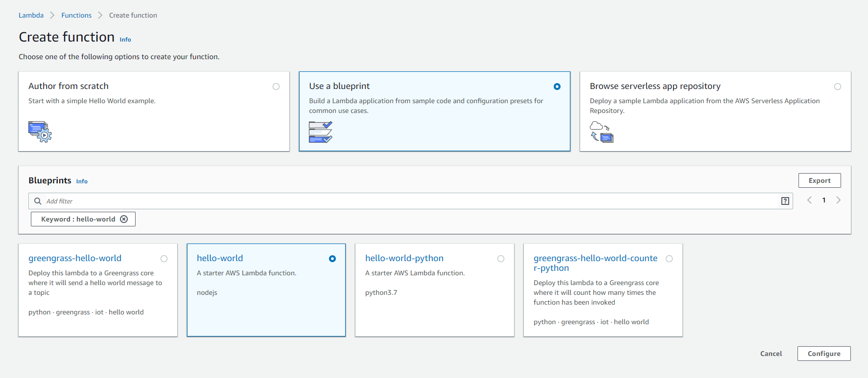This screenshot has width=868, height=378.
Task: Open the filter help question mark icon
Action: 785,201
